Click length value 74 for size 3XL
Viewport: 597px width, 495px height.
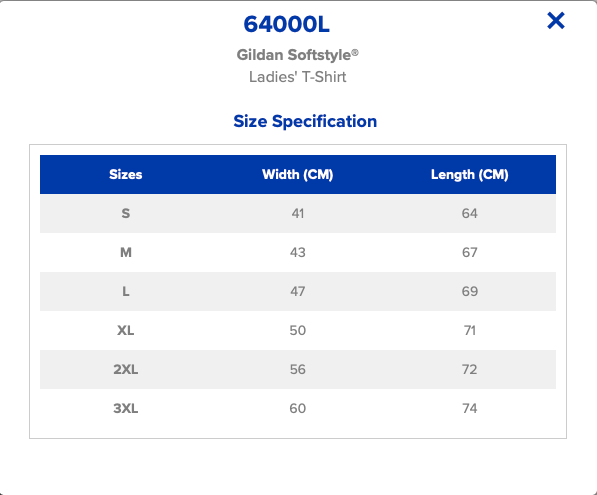pos(469,408)
